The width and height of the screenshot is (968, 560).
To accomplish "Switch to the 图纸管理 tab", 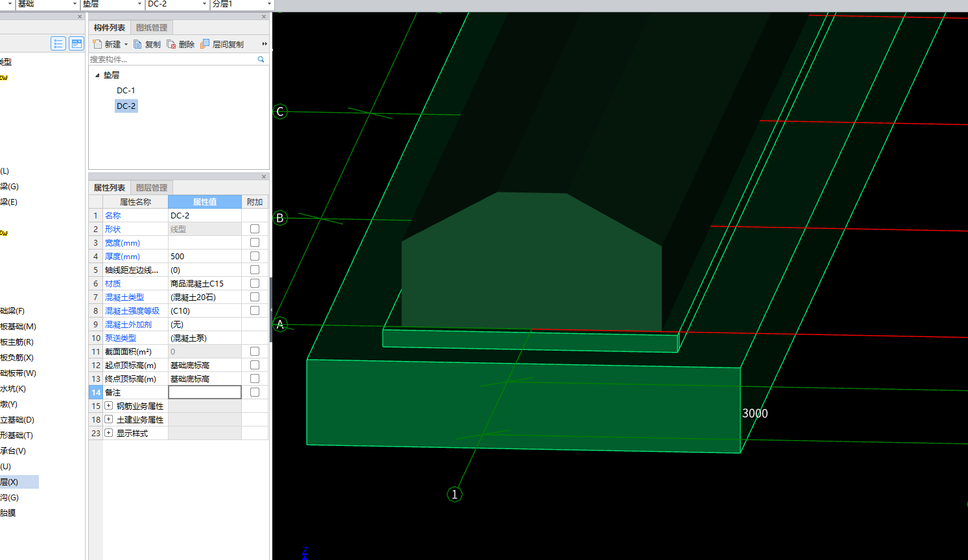I will [152, 28].
